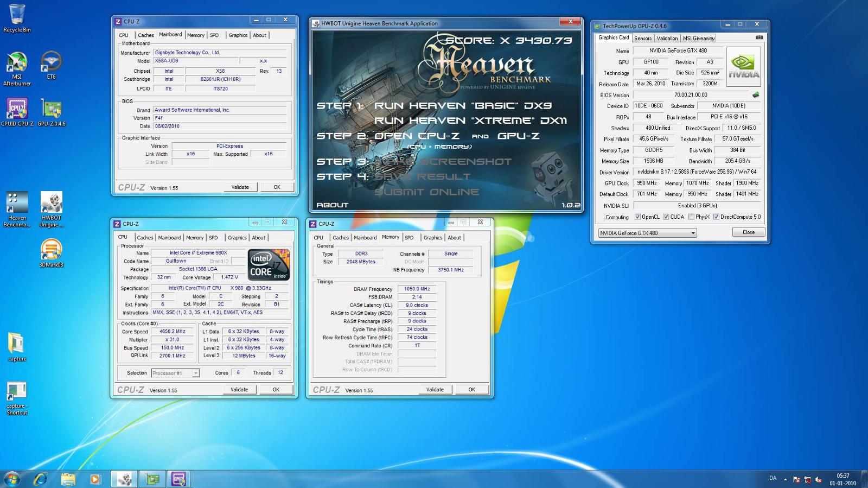
Task: Click Submit Online in Heaven window
Action: pos(427,192)
